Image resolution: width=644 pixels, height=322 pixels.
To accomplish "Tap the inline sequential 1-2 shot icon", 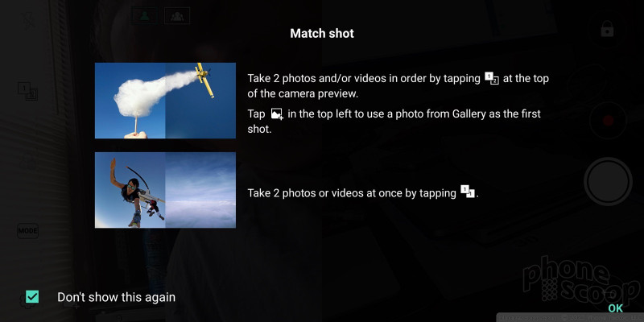I will [x=492, y=78].
